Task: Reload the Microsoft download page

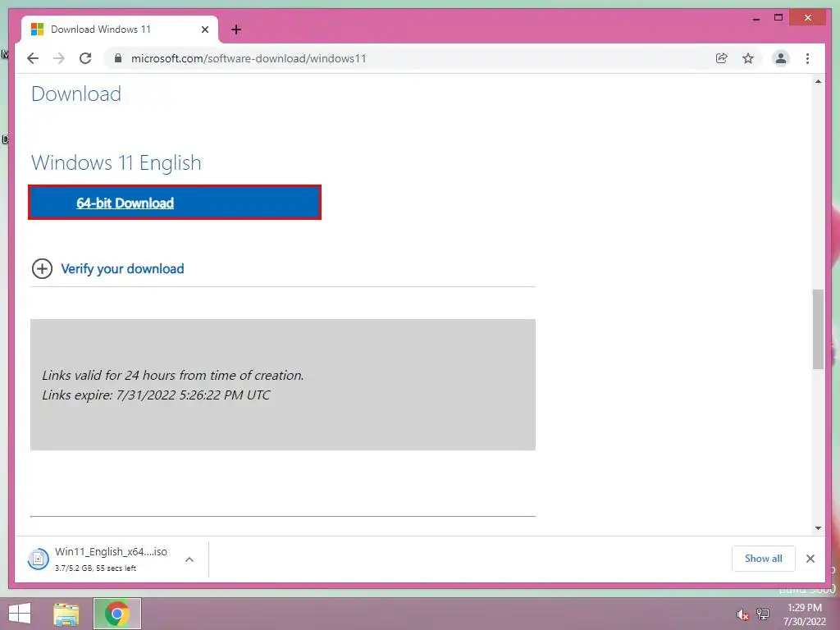Action: pos(85,58)
